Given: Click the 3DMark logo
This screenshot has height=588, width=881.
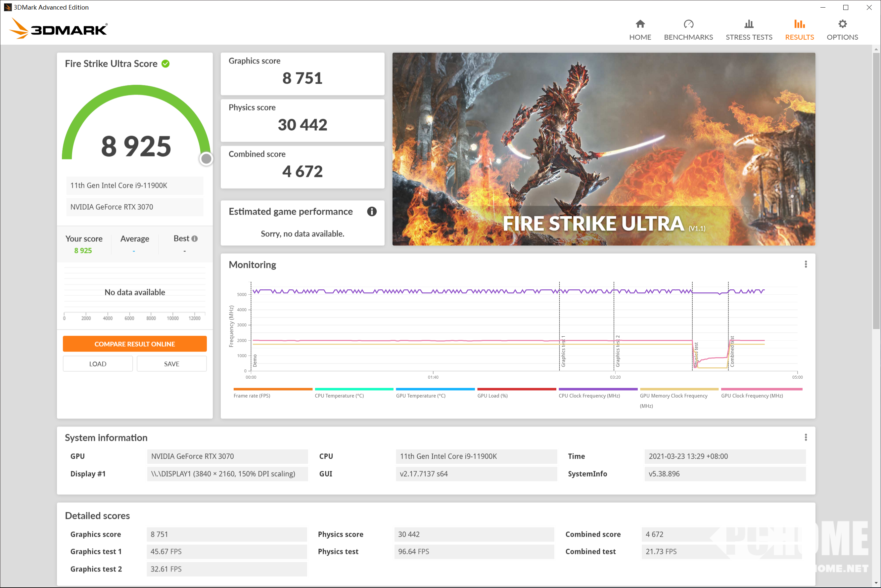Looking at the screenshot, I should (59, 28).
